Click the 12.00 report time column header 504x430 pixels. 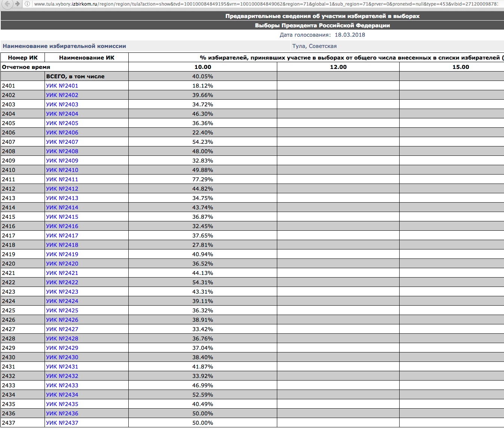click(338, 67)
